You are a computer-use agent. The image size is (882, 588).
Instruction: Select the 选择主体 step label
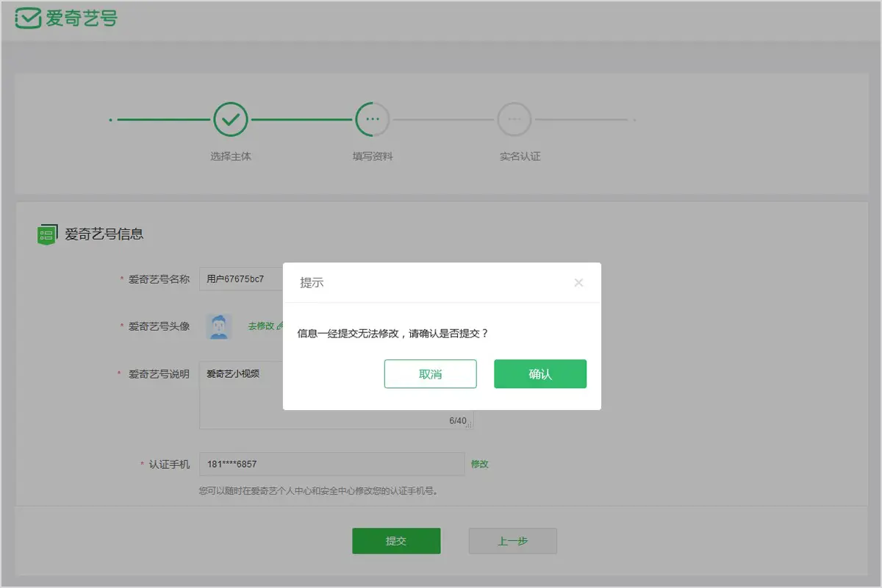click(231, 157)
